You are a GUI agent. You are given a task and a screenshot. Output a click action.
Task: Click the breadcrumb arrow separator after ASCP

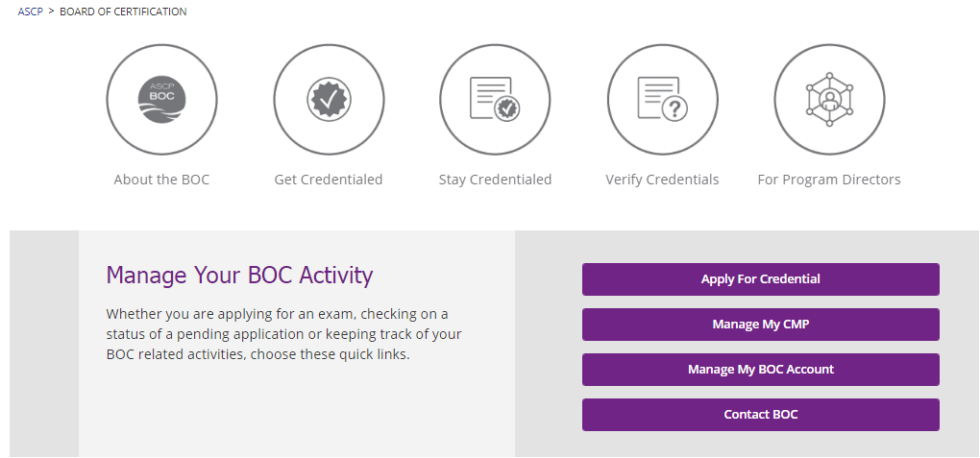(x=51, y=12)
